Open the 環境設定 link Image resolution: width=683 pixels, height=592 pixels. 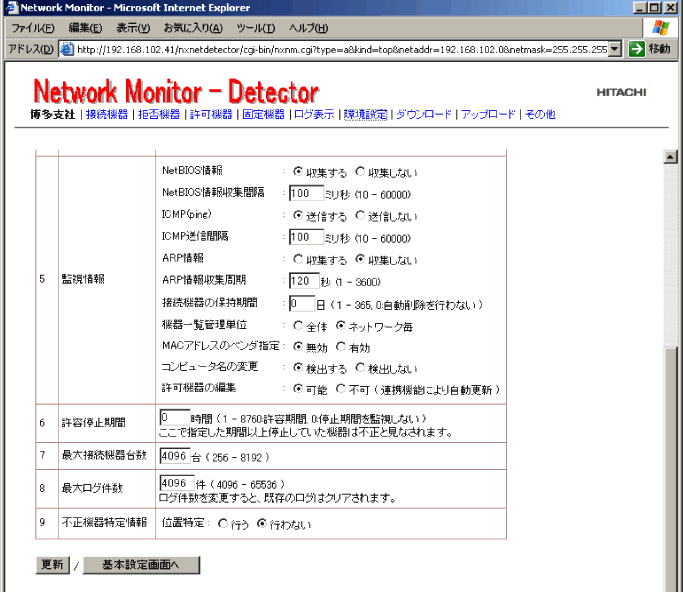point(365,114)
